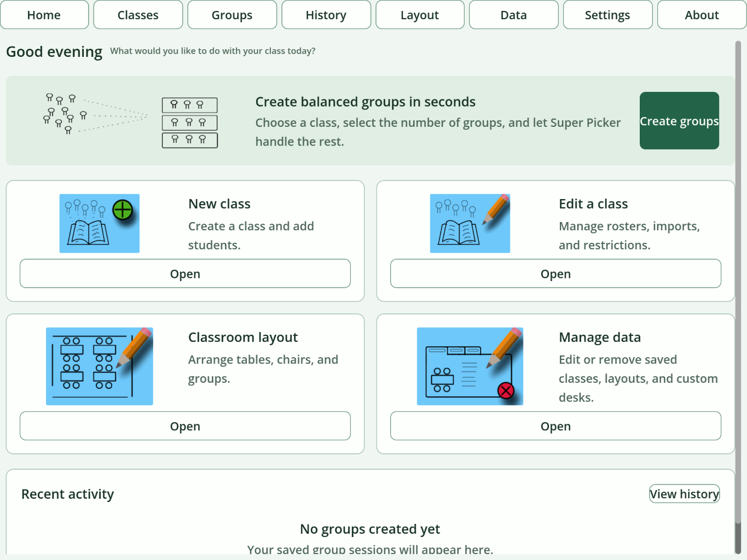Screen dimensions: 747x560
Task: Switch to the Layout tab
Action: [420, 15]
